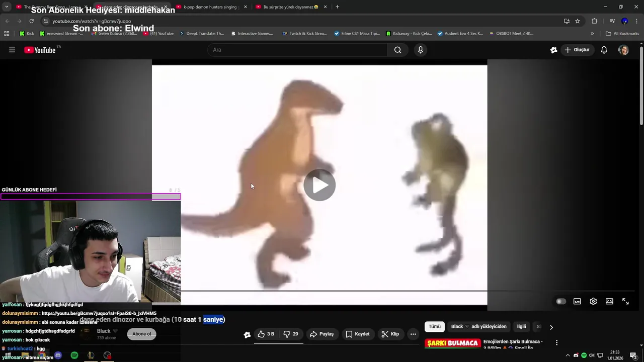Expand hidden bookmarks chevron
The height and width of the screenshot is (362, 644).
pos(592,34)
